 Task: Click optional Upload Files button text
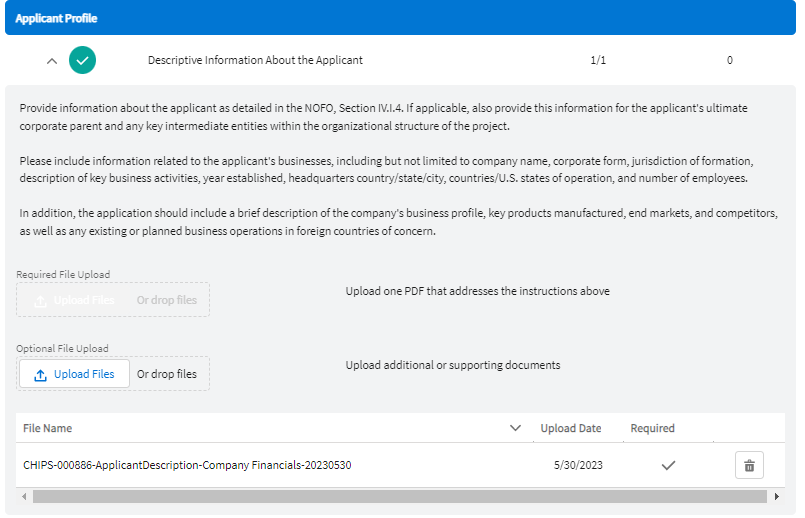tap(84, 374)
